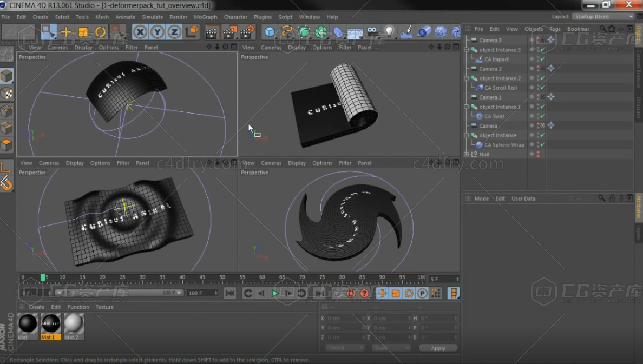
Task: Add a Light object
Action: (x=389, y=31)
